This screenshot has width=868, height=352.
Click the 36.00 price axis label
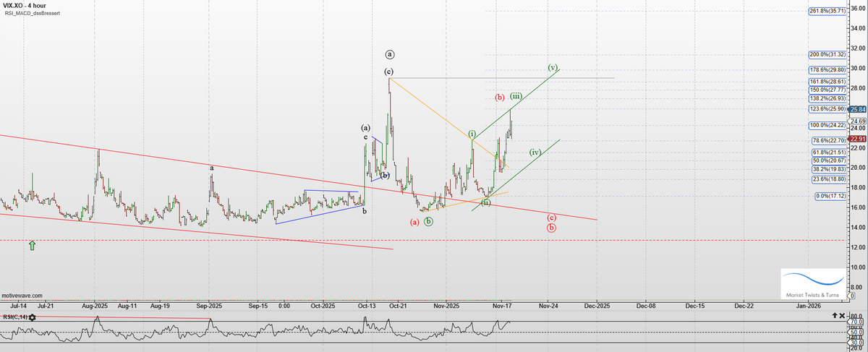click(858, 9)
